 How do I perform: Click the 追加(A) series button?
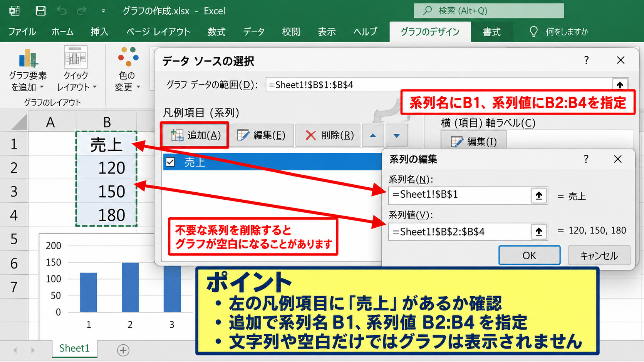pos(196,135)
